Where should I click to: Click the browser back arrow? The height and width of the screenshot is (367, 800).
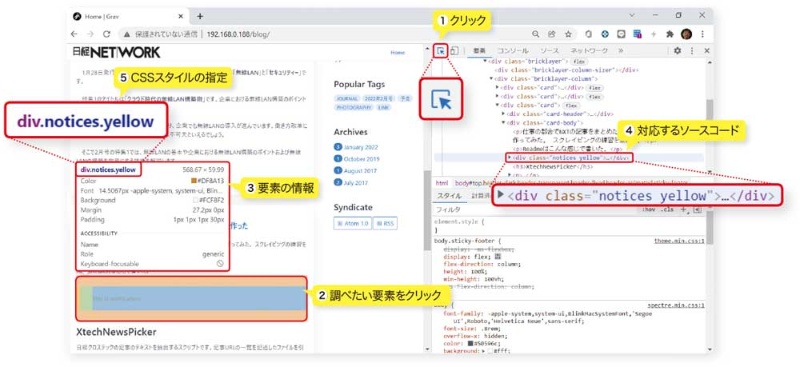pyautogui.click(x=75, y=34)
